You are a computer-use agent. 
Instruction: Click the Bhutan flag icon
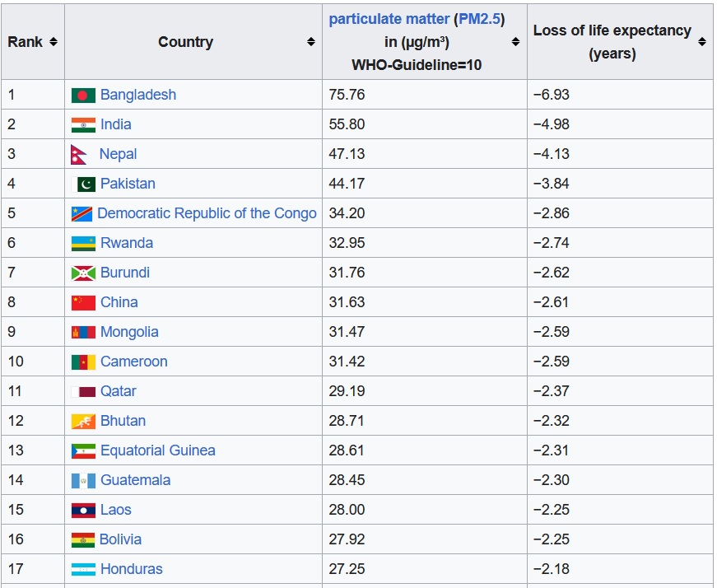pyautogui.click(x=83, y=421)
